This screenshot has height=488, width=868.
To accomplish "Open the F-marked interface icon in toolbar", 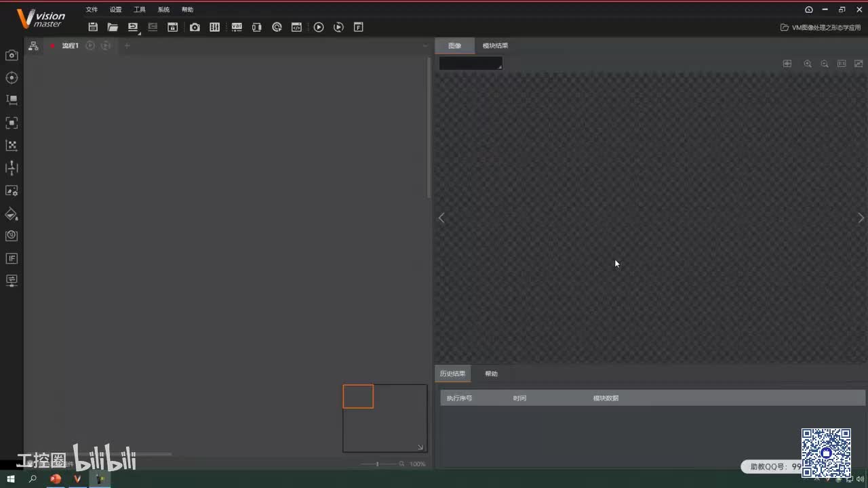I will click(x=358, y=27).
